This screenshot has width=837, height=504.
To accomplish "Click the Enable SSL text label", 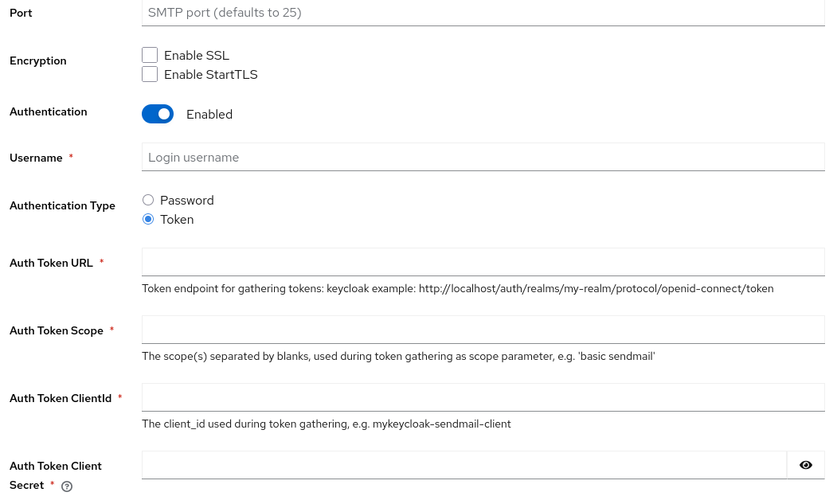I will click(196, 55).
